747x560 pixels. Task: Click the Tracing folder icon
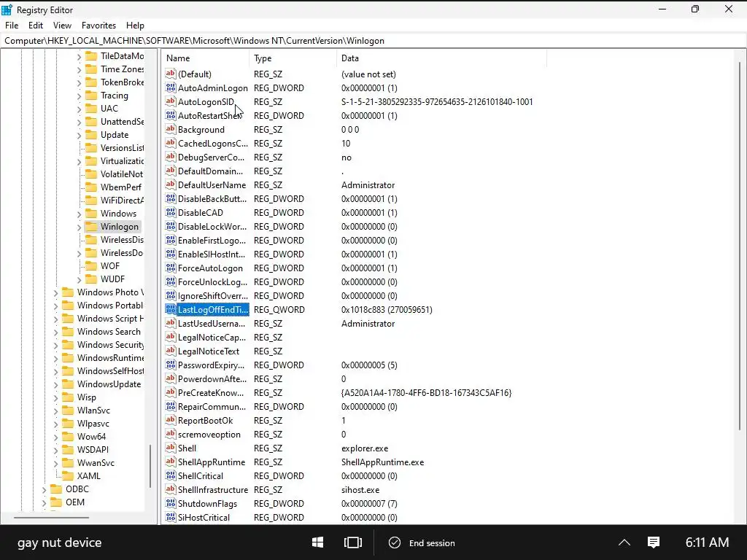pos(91,96)
